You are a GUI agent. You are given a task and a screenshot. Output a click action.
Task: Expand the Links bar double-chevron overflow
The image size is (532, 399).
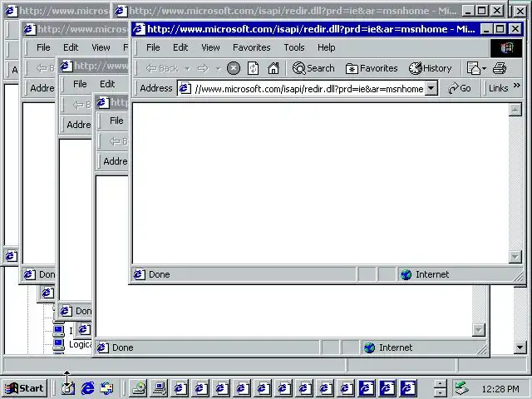click(516, 85)
